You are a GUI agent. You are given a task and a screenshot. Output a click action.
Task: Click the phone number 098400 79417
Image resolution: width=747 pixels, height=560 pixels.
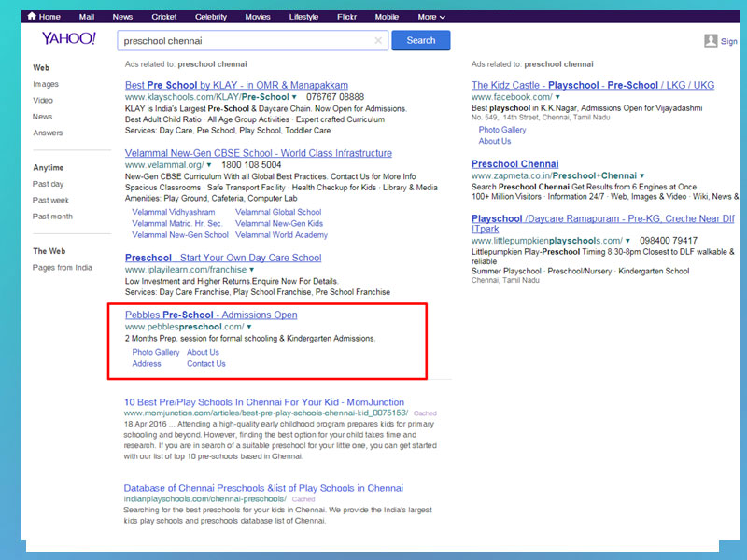pos(669,241)
